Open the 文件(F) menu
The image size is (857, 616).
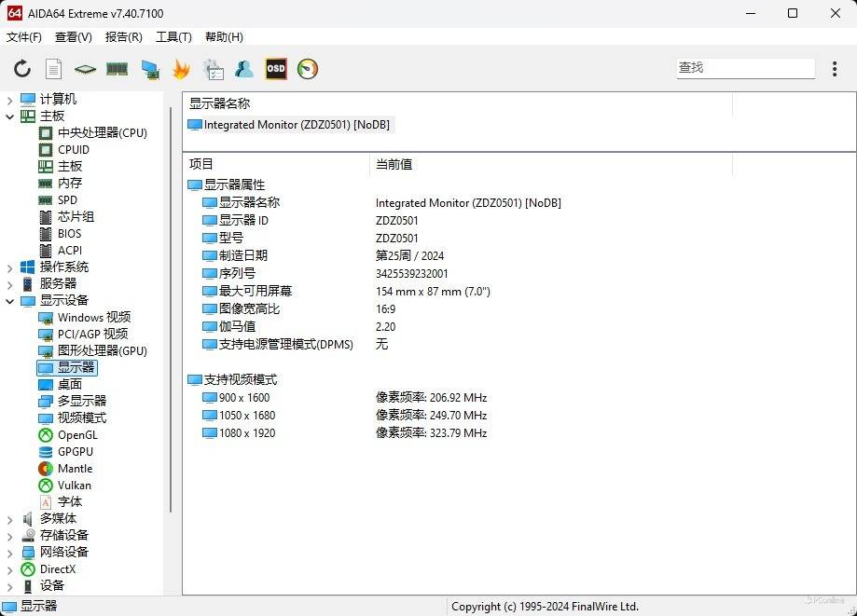24,37
